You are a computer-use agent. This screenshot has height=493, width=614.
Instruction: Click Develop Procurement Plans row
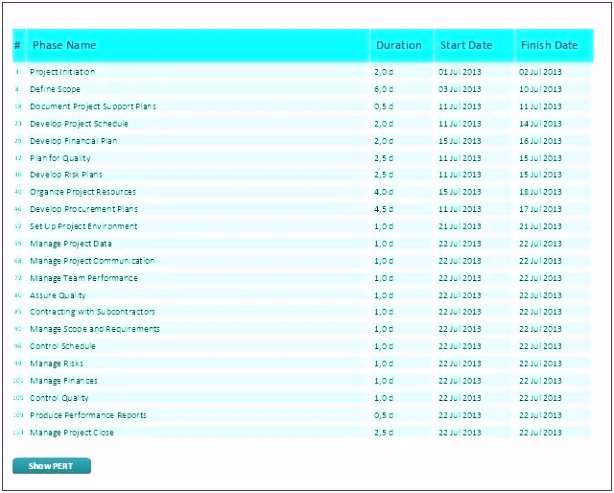[302, 209]
